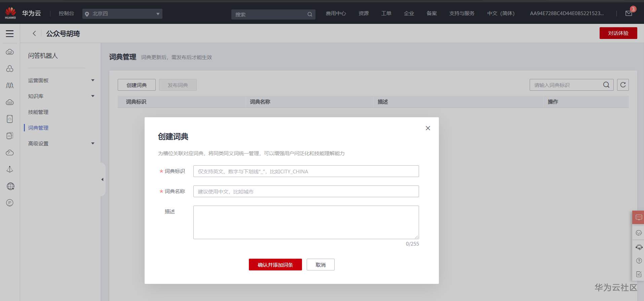
Task: Open the 中文 (简体) language selector
Action: point(501,13)
